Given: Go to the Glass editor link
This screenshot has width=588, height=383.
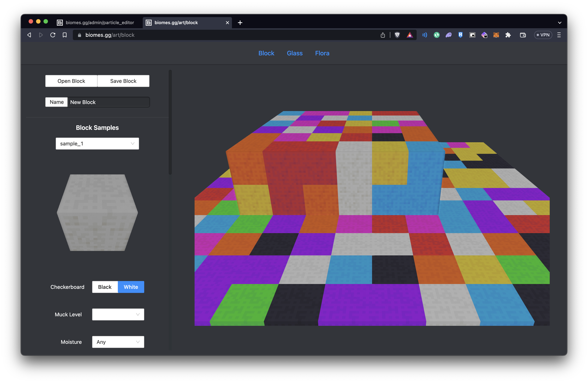Looking at the screenshot, I should 295,53.
